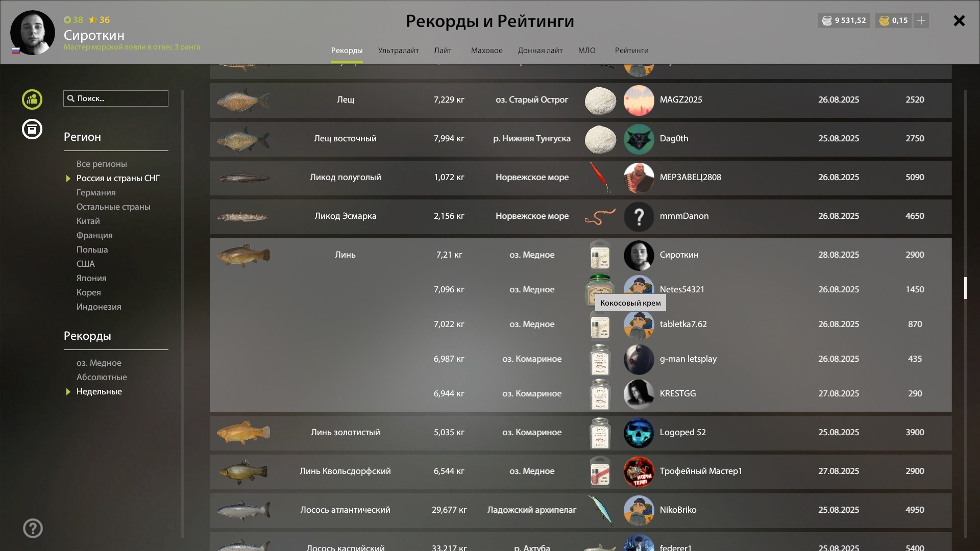Click the Поиск search field

tap(116, 98)
